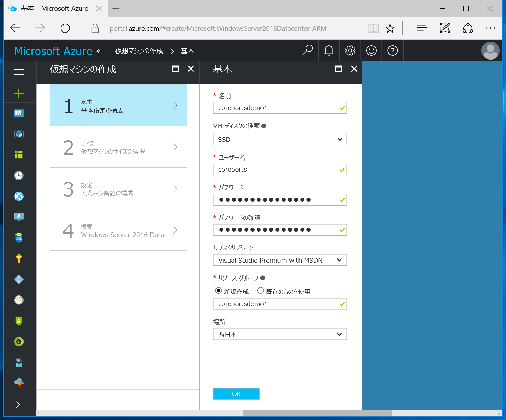Open the cloud with badge icon
Screen dimensions: 506x420
pos(19,383)
